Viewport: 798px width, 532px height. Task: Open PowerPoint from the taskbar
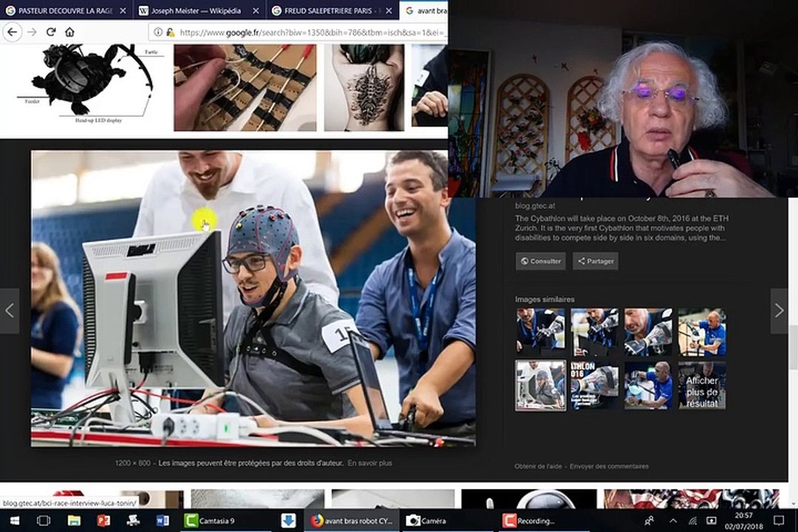pyautogui.click(x=103, y=521)
